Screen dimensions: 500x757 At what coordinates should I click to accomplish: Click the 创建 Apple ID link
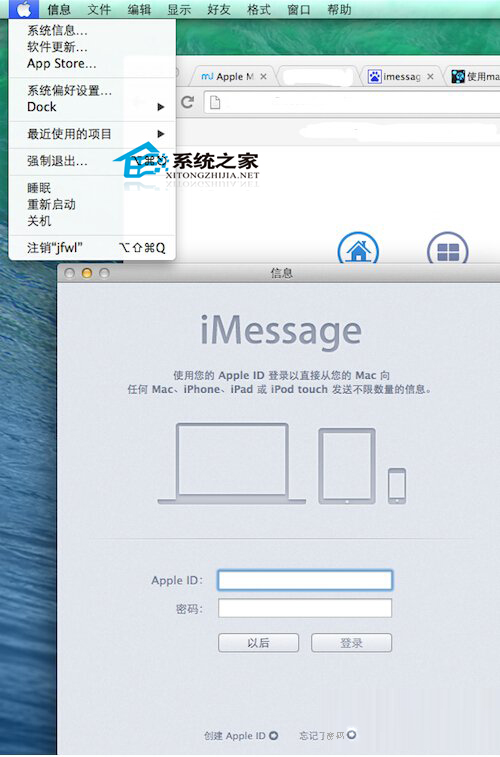click(235, 736)
